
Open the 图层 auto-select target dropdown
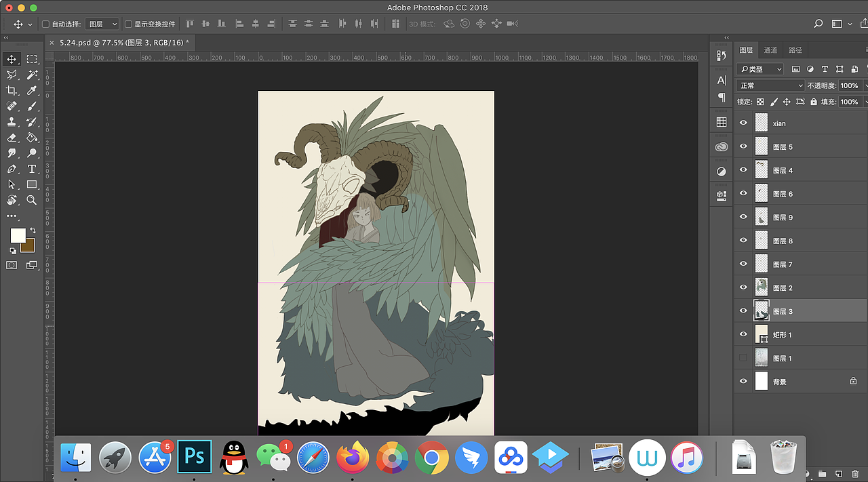102,24
